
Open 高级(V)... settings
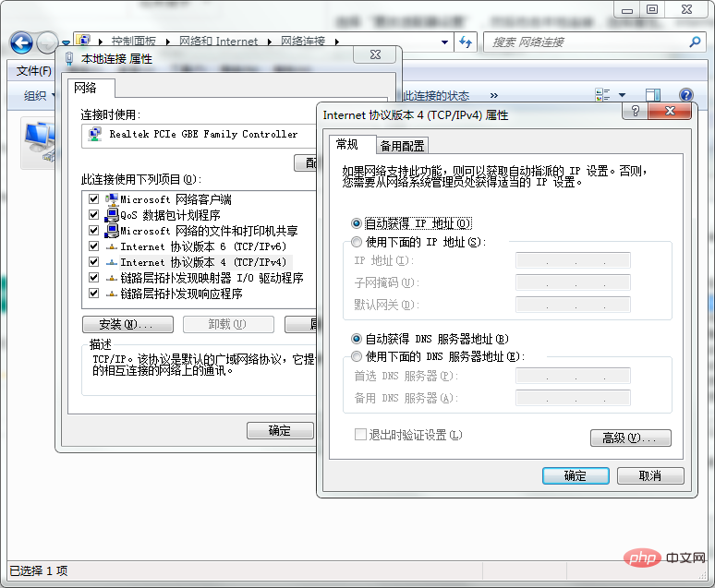coord(631,438)
